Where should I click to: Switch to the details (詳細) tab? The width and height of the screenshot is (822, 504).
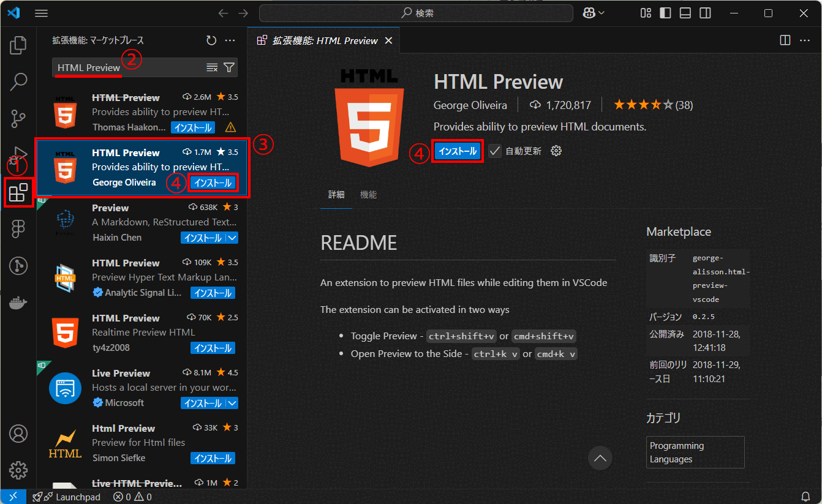(336, 195)
